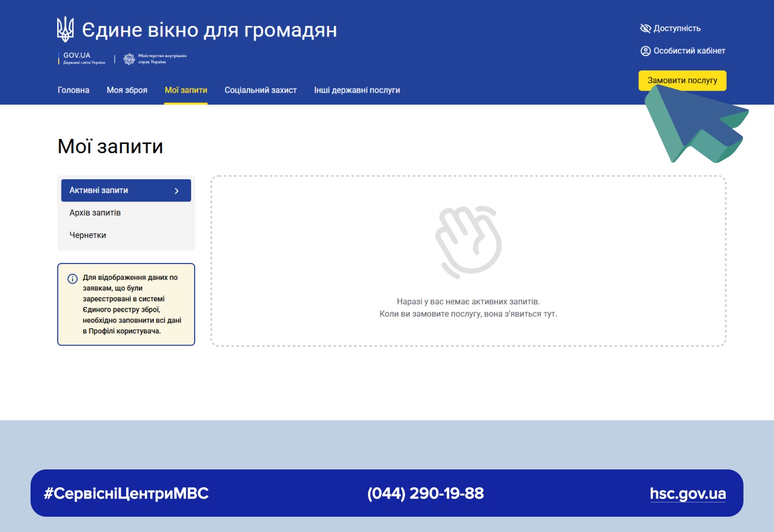
Task: Click the waving hand empty-state icon
Action: pos(468,241)
